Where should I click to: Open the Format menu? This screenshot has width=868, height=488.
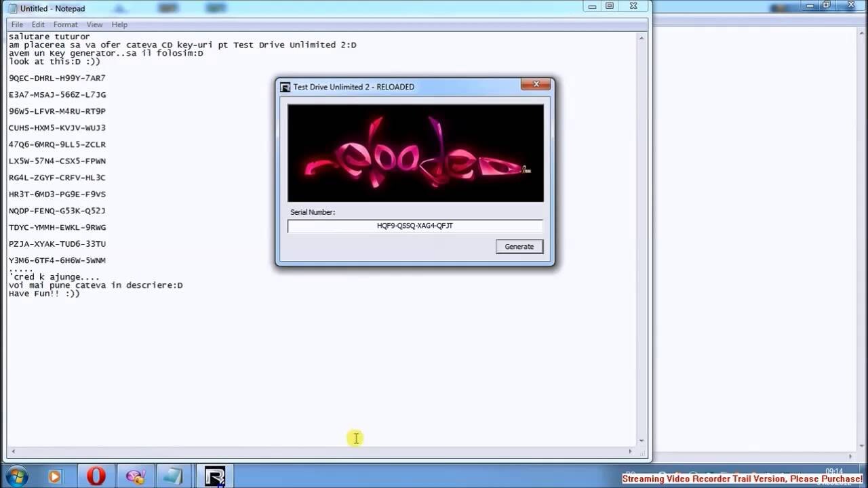[66, 24]
